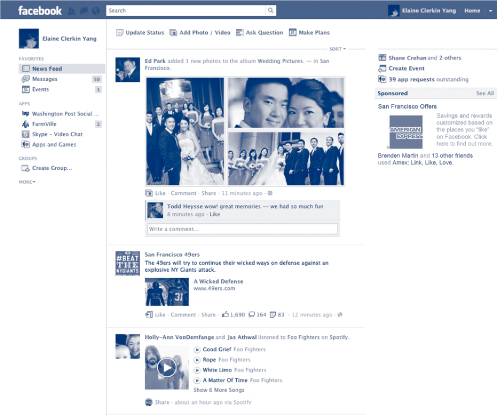The height and width of the screenshot is (416, 497).
Task: Click the Write a comment field
Action: [242, 229]
